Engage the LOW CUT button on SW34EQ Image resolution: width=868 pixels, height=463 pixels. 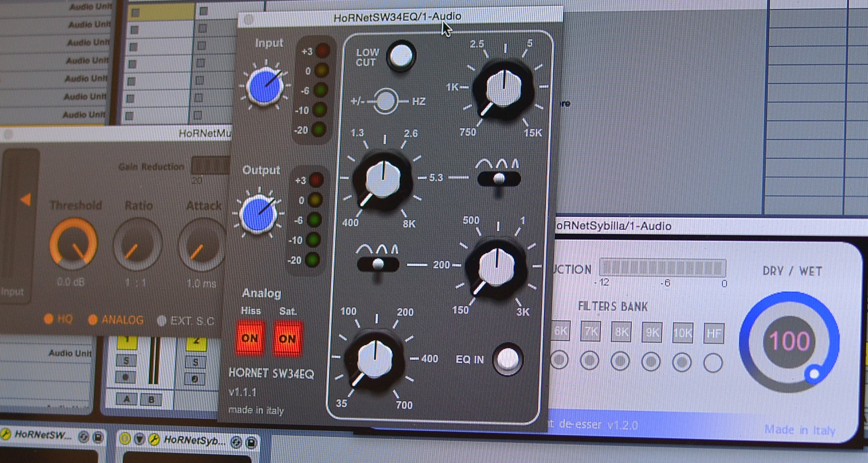(401, 55)
